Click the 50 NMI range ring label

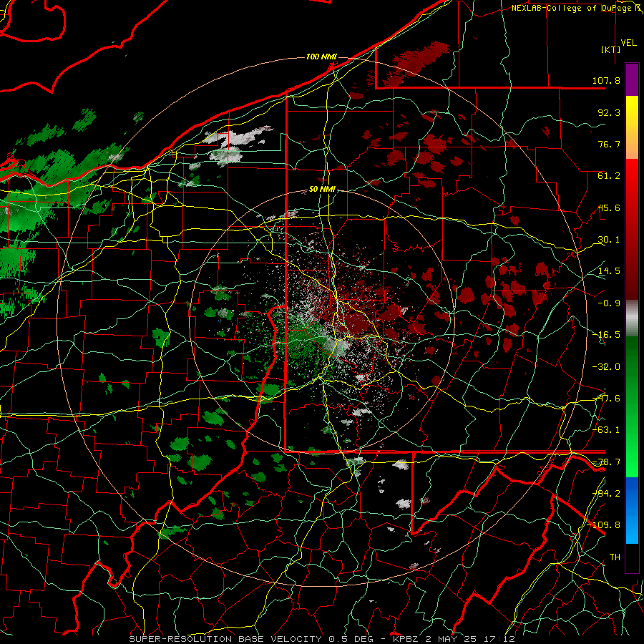(x=322, y=190)
